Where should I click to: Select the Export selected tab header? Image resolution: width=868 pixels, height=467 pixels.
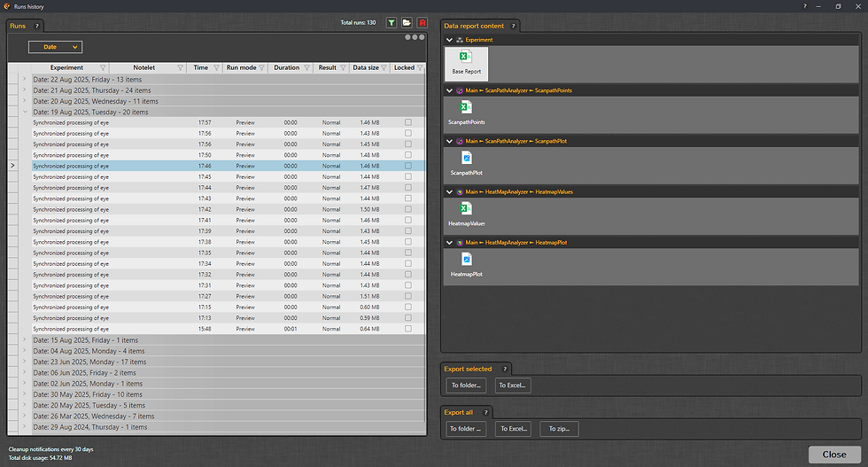tap(468, 369)
